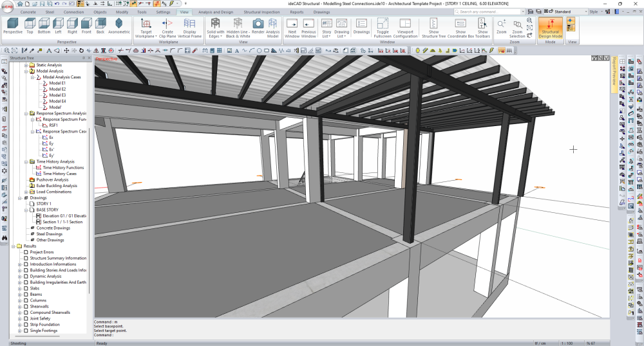Screen dimensions: 644x346
Task: Click the Zoom Selection button
Action: coord(518,26)
